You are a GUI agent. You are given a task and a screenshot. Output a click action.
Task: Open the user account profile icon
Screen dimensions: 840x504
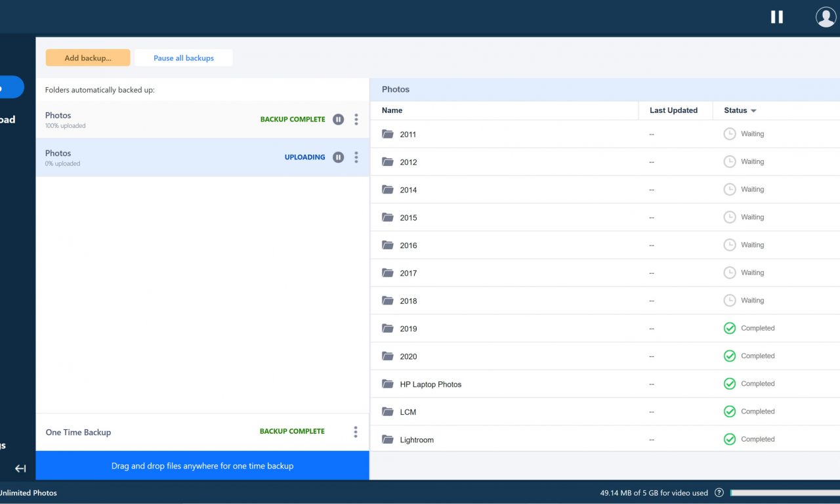click(x=826, y=17)
